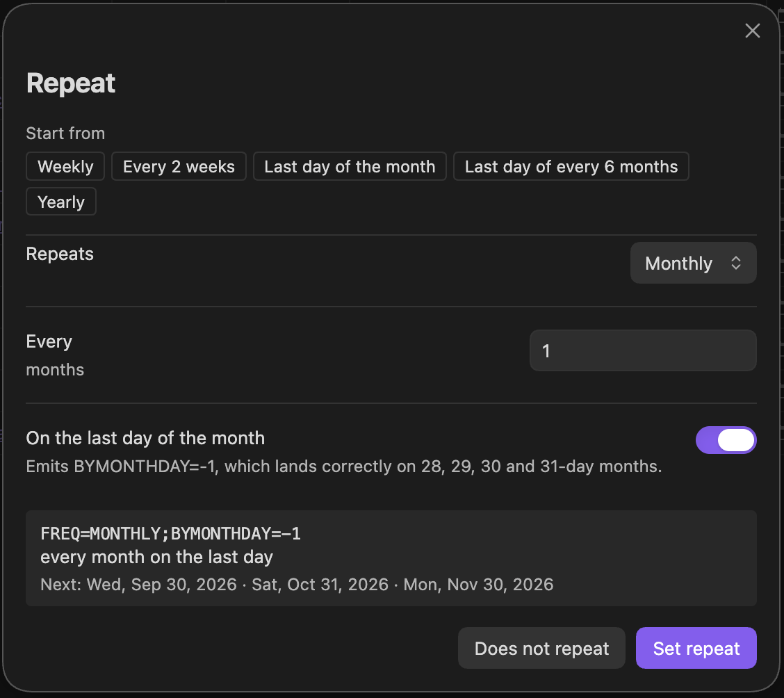Select the Yearly preset
Image resolution: width=784 pixels, height=698 pixels.
[x=61, y=202]
